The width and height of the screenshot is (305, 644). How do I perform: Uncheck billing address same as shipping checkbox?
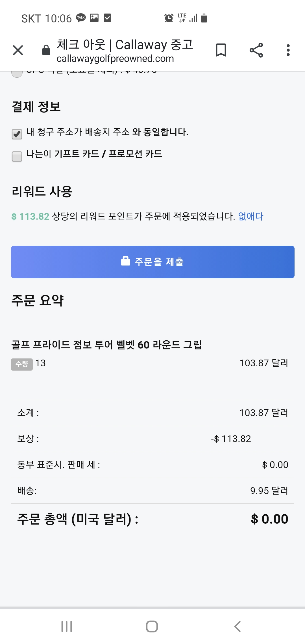point(17,134)
